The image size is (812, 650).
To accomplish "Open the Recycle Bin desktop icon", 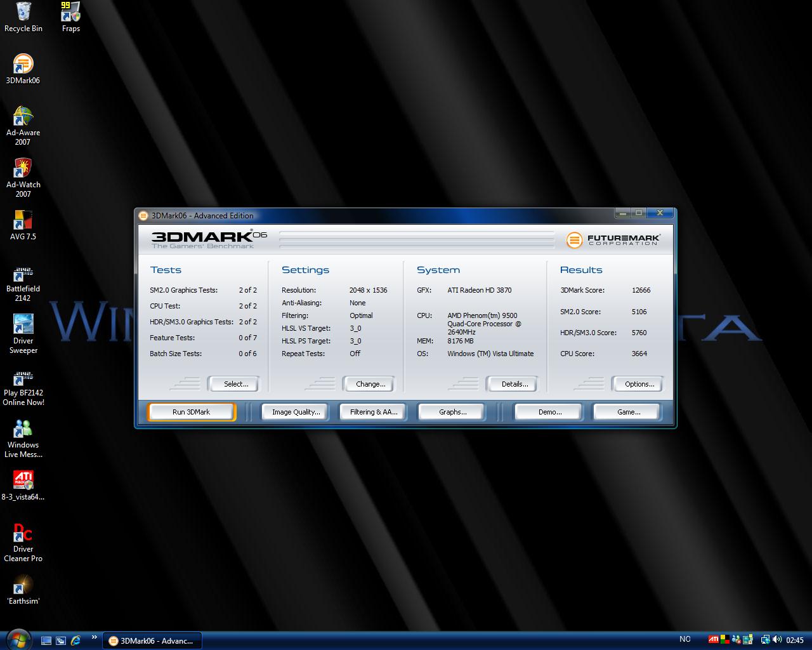I will tap(23, 18).
